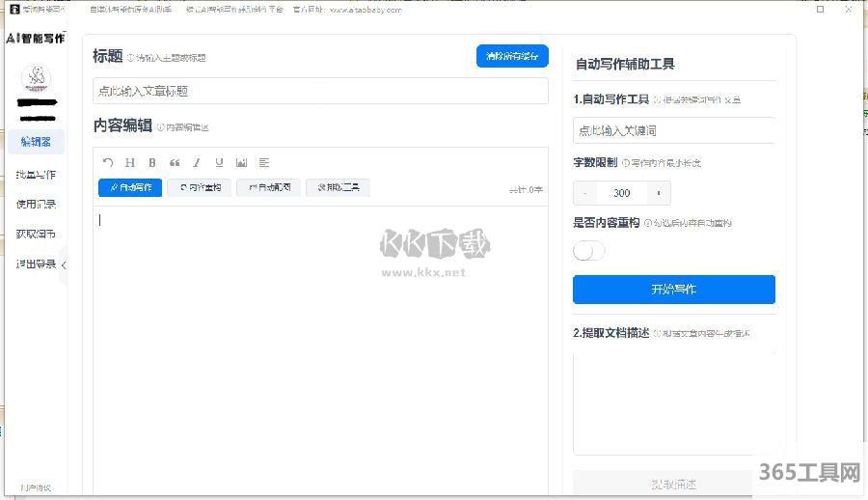Viewport: 868px width, 500px height.
Task: Open the text alignment icon
Action: click(x=264, y=163)
